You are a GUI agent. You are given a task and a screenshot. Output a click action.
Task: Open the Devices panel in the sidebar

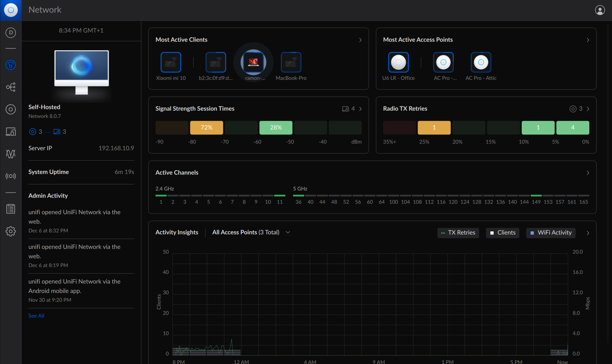tap(11, 109)
